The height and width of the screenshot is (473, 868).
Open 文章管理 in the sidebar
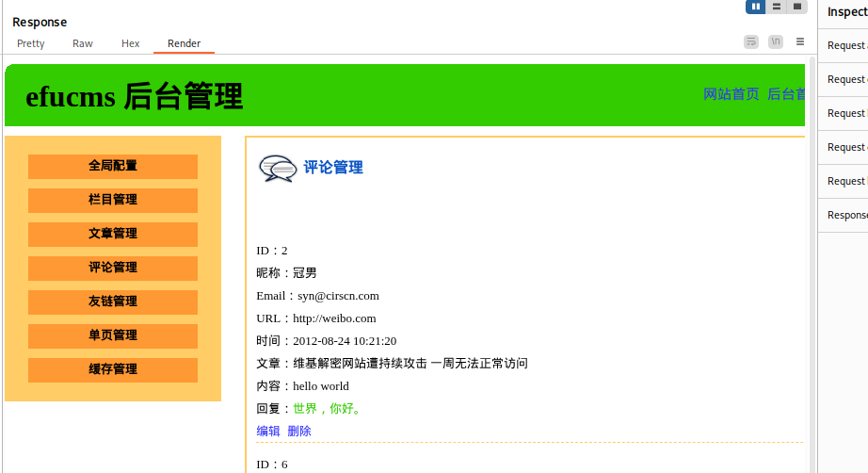[113, 234]
